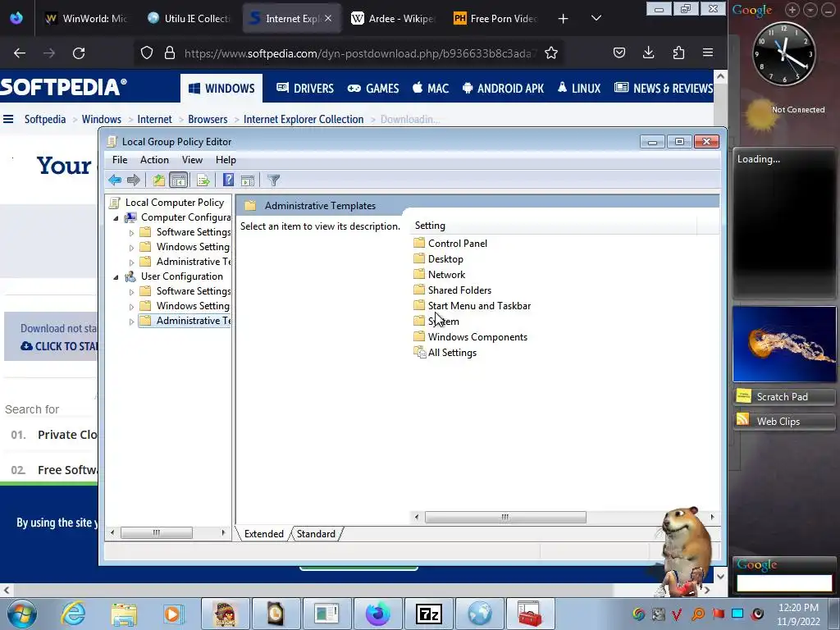The height and width of the screenshot is (630, 840).
Task: Switch to the WinWorld browser tab
Action: coord(87,19)
